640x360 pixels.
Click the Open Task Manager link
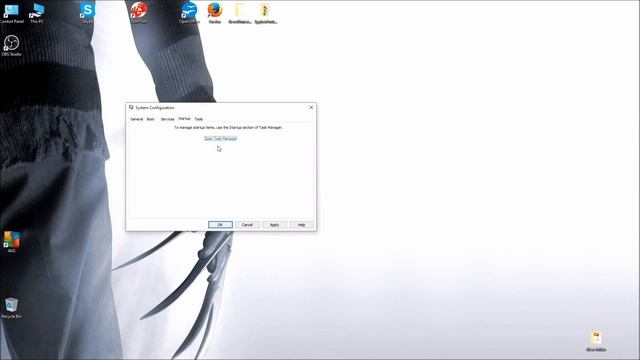220,139
